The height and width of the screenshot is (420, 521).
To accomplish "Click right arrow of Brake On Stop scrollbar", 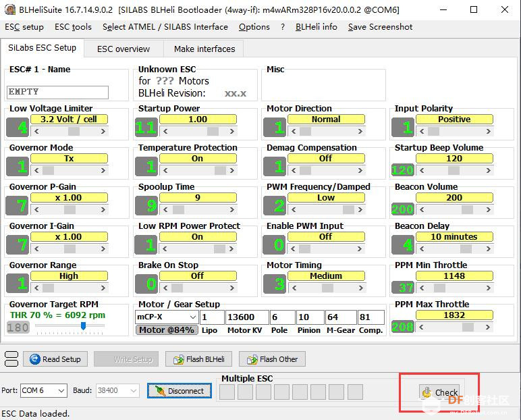I will coord(232,288).
